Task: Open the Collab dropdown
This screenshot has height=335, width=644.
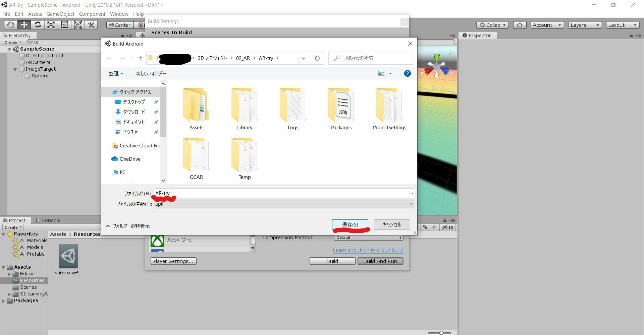Action: (493, 25)
